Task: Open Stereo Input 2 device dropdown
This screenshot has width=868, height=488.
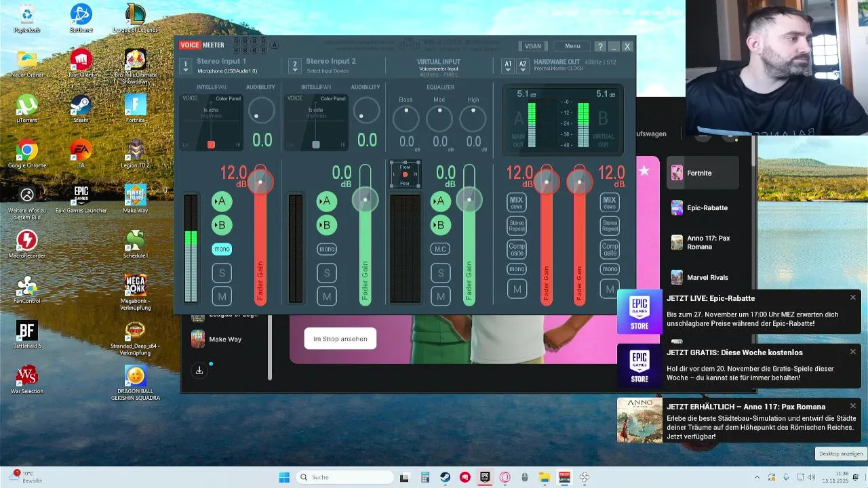Action: 294,66
